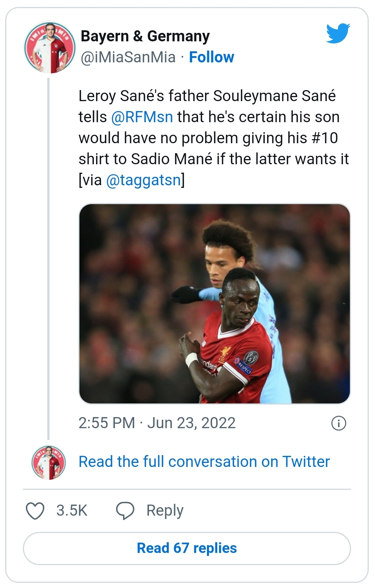Click the @iMiaSanMia handle
375x588 pixels.
click(x=128, y=57)
